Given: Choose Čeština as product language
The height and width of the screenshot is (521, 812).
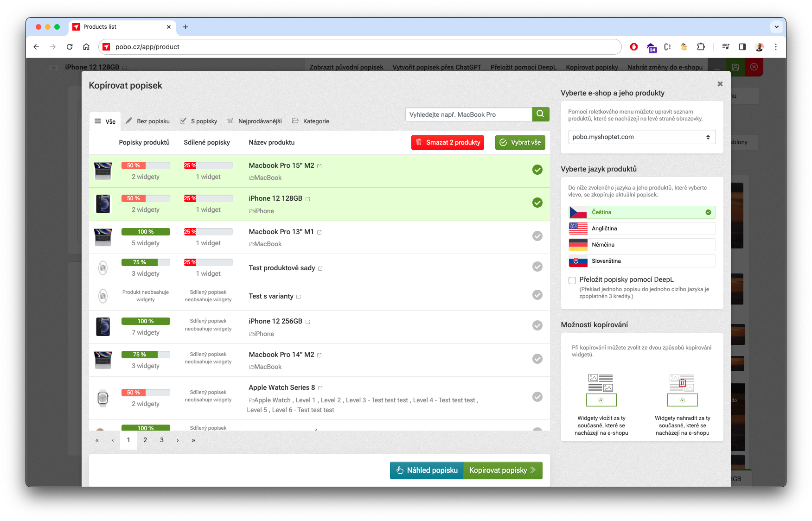Looking at the screenshot, I should pos(642,212).
